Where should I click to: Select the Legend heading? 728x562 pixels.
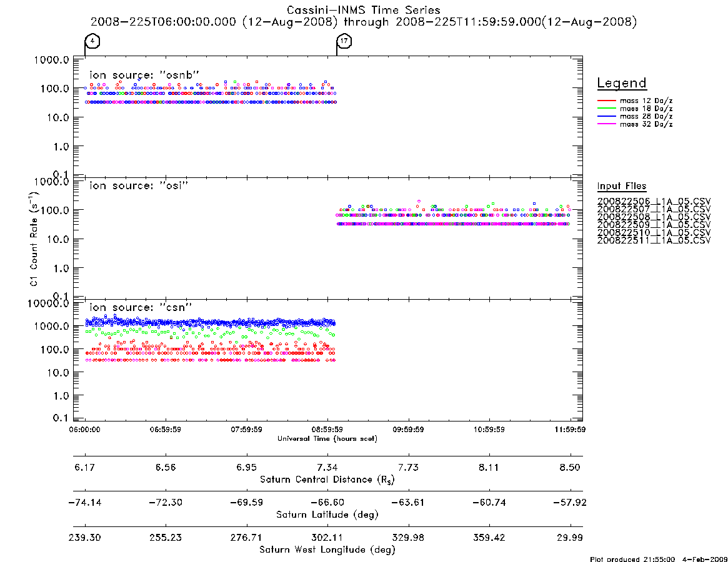622,83
